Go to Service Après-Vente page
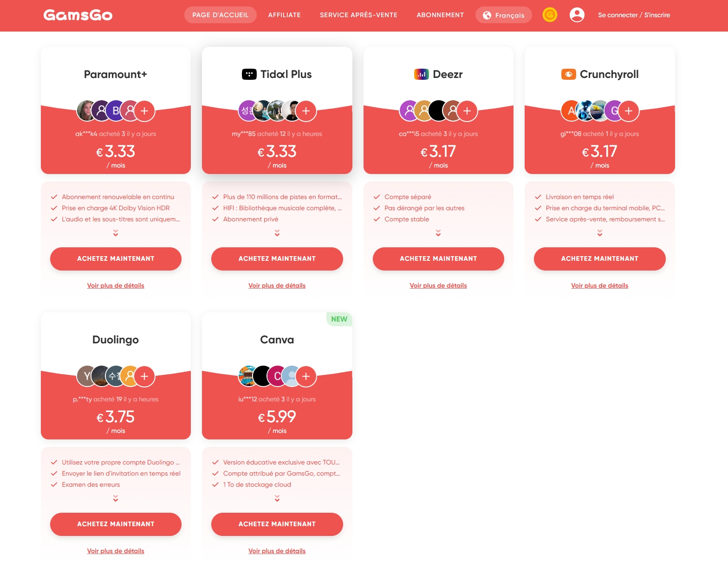 [358, 15]
